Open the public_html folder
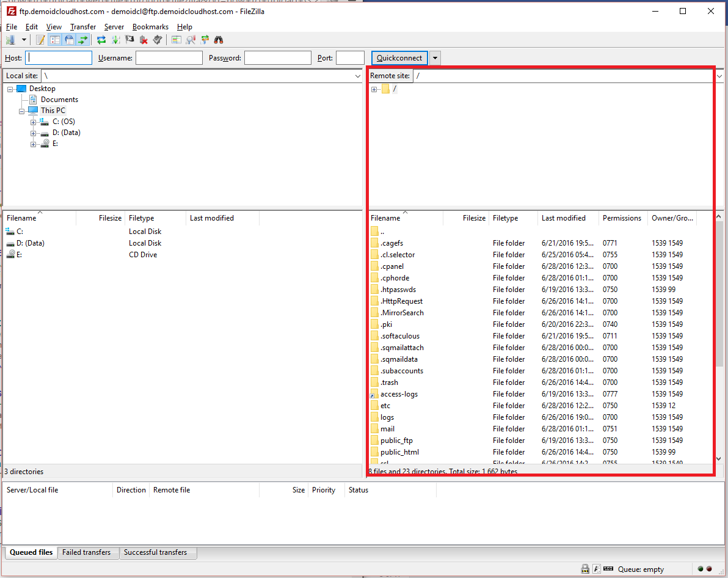The width and height of the screenshot is (728, 578). 401,452
